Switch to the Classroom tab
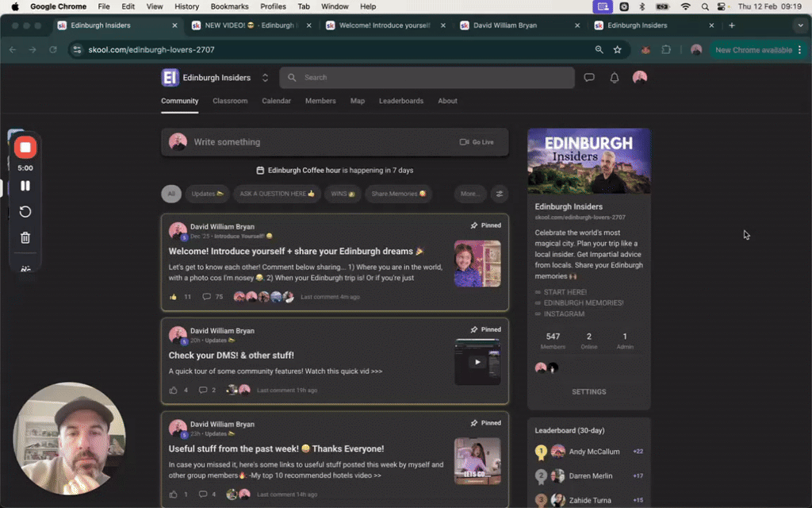This screenshot has width=812, height=508. click(230, 101)
